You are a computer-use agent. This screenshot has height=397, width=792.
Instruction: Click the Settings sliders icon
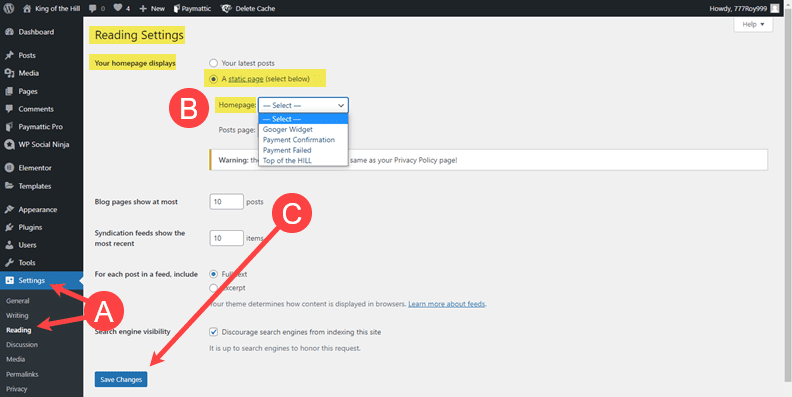pyautogui.click(x=9, y=280)
